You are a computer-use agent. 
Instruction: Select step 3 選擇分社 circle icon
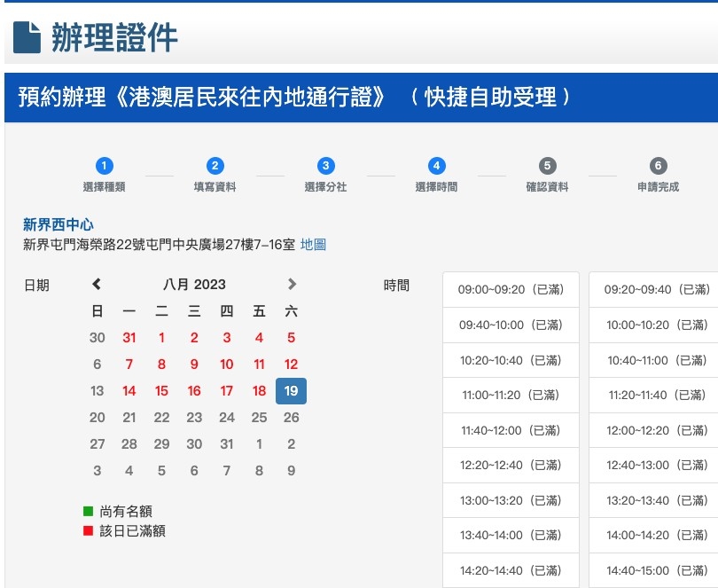coord(325,165)
